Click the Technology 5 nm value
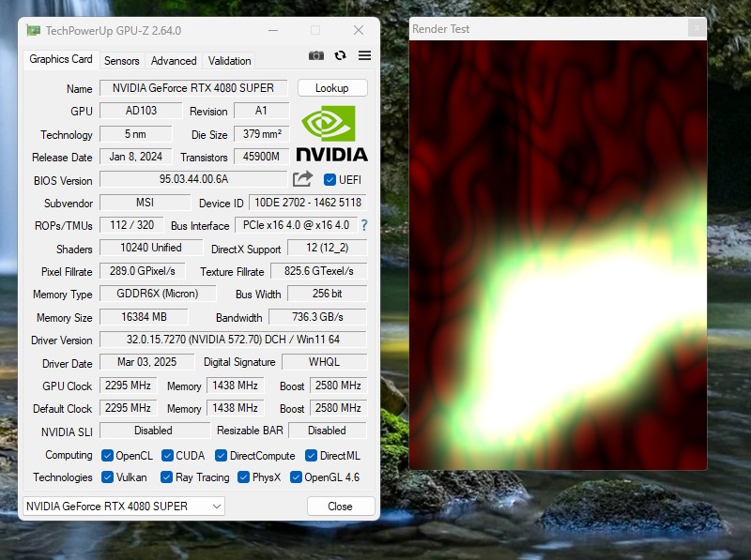 pyautogui.click(x=135, y=133)
